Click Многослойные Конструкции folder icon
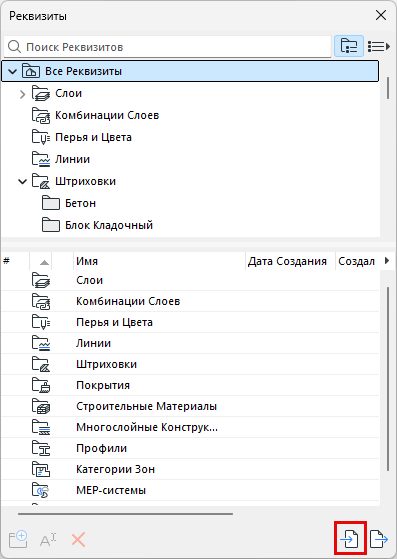This screenshot has width=397, height=559. point(41,427)
